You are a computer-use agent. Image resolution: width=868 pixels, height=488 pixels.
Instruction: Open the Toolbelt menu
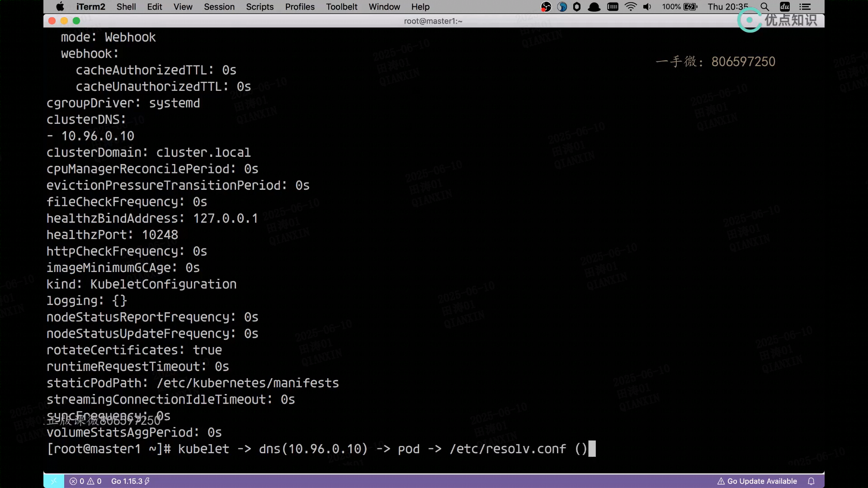[x=341, y=7]
